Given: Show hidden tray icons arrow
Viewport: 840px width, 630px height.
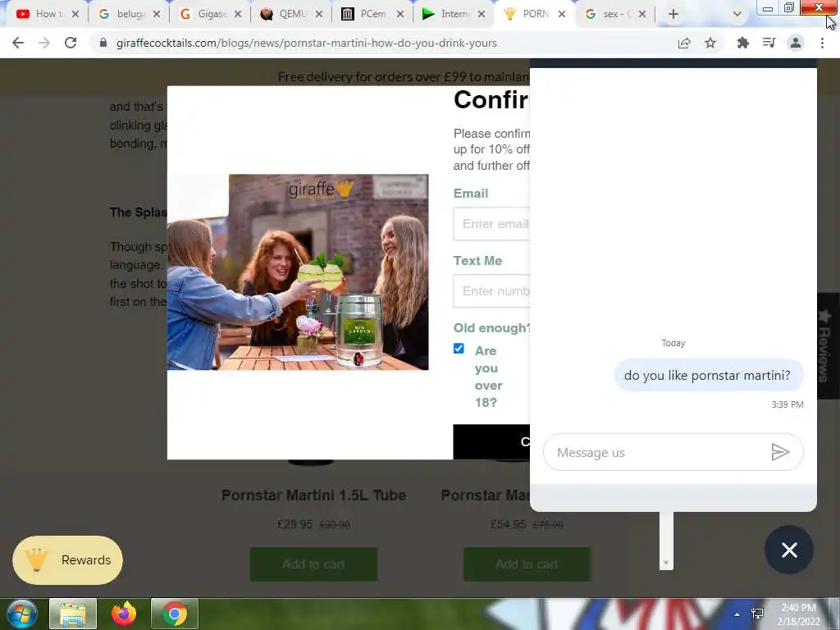Looking at the screenshot, I should [737, 614].
